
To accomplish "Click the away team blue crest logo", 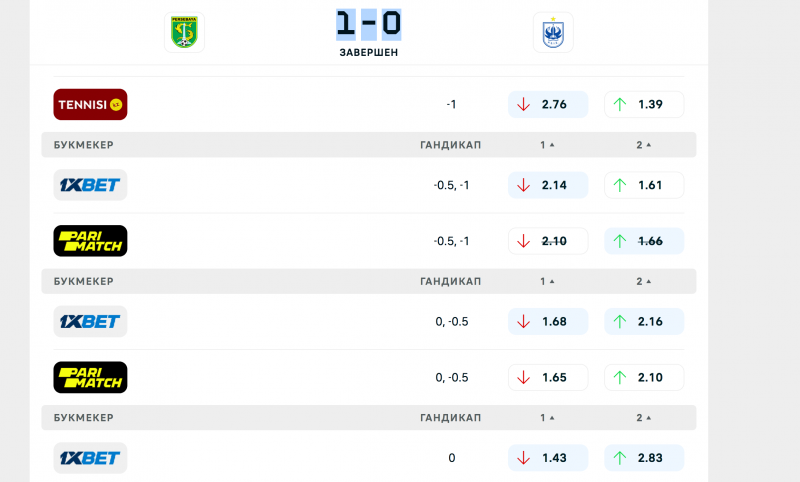I will click(553, 32).
